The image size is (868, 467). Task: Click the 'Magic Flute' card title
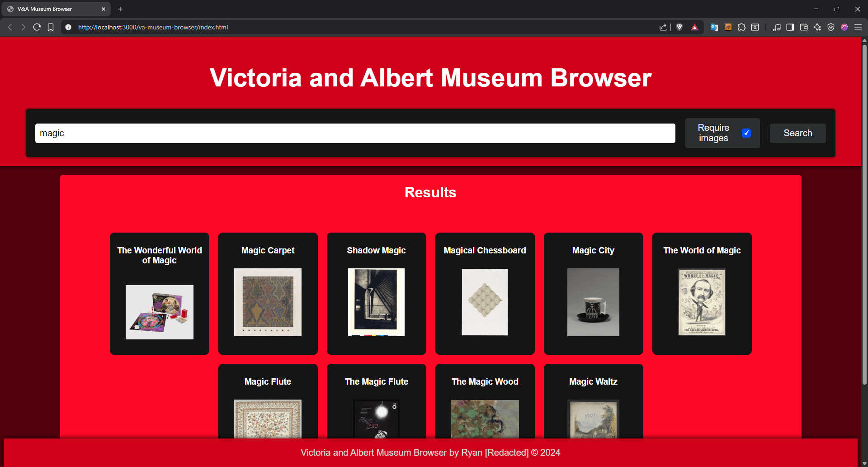pos(268,381)
